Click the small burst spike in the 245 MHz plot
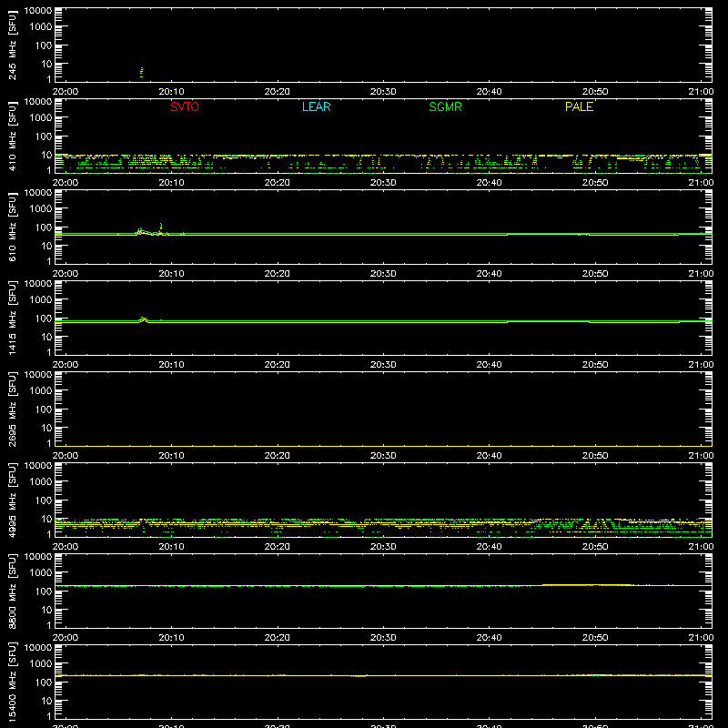This screenshot has width=728, height=728. point(142,72)
